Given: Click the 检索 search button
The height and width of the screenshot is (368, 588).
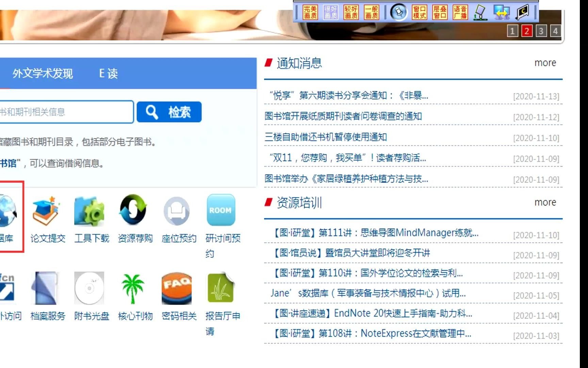Looking at the screenshot, I should [169, 111].
